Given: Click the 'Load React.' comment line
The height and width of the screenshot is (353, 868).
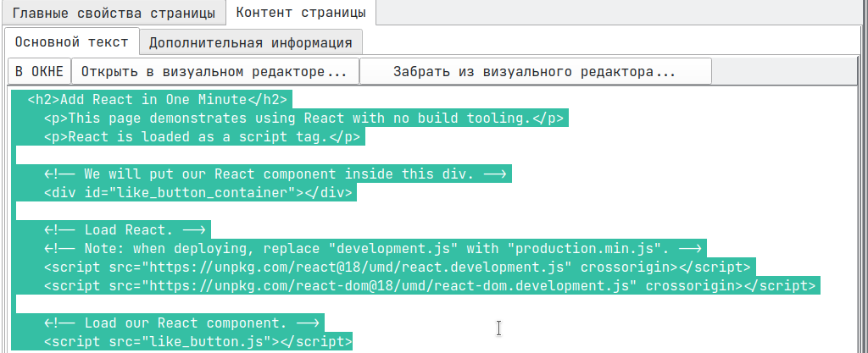Looking at the screenshot, I should [125, 229].
